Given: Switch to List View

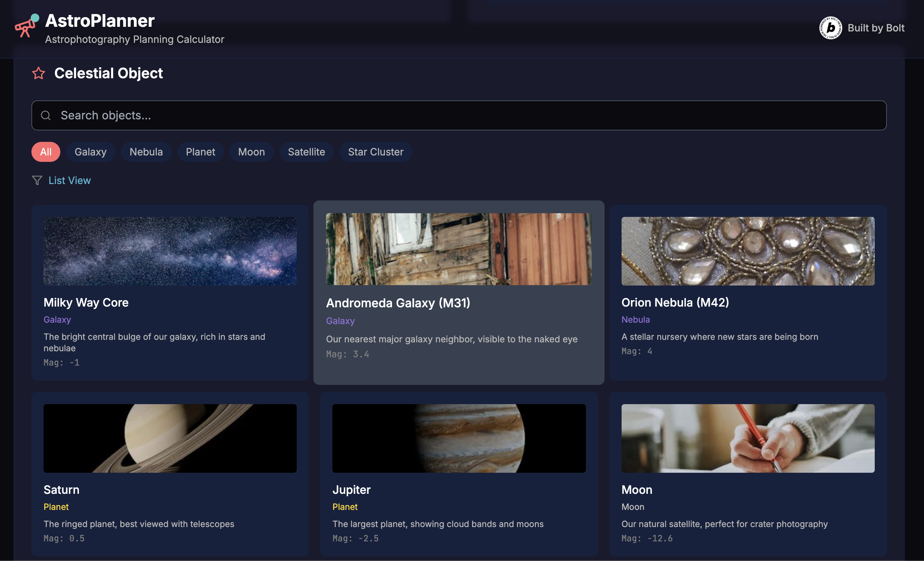Looking at the screenshot, I should click(70, 180).
